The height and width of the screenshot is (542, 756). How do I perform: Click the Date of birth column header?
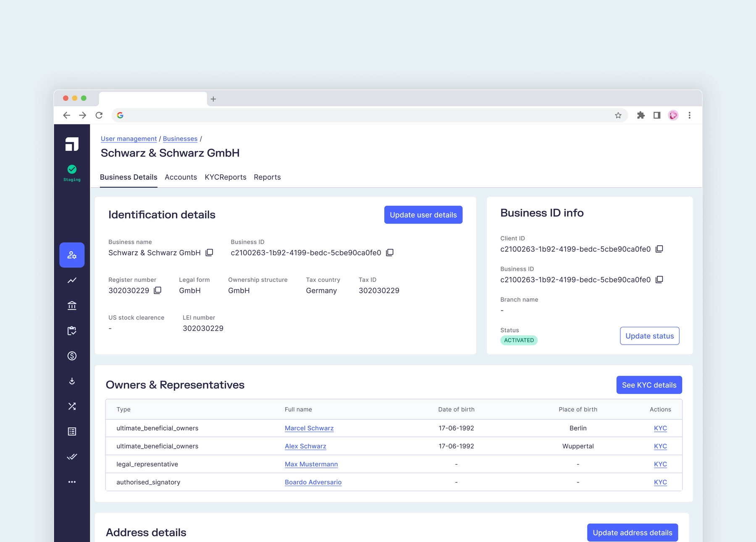[456, 410]
